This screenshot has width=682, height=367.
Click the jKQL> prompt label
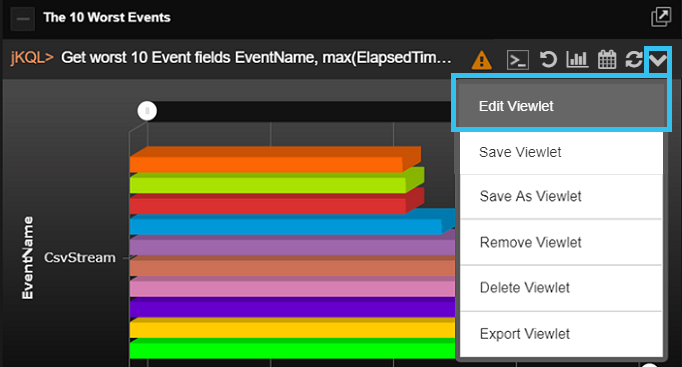tap(32, 58)
